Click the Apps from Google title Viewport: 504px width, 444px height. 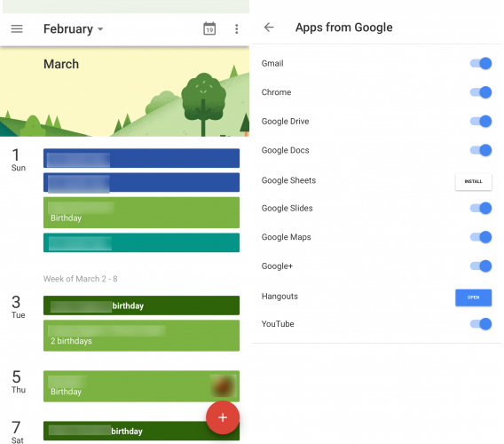(344, 28)
